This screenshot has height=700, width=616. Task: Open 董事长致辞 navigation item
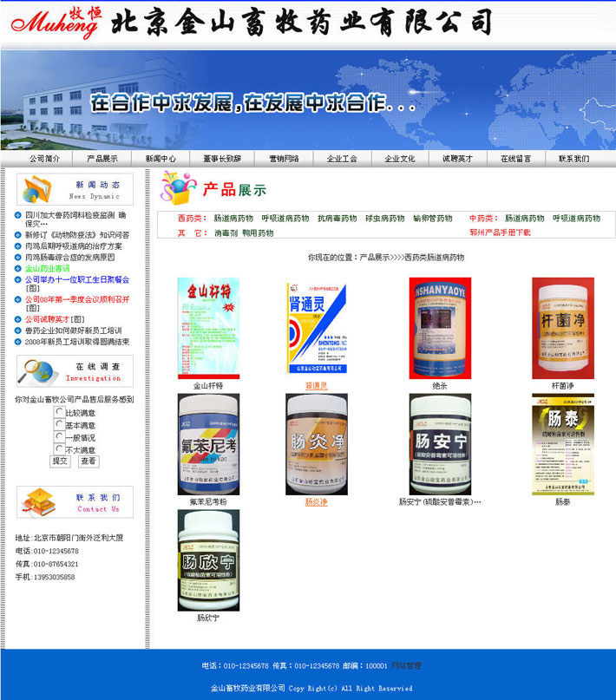pos(222,159)
